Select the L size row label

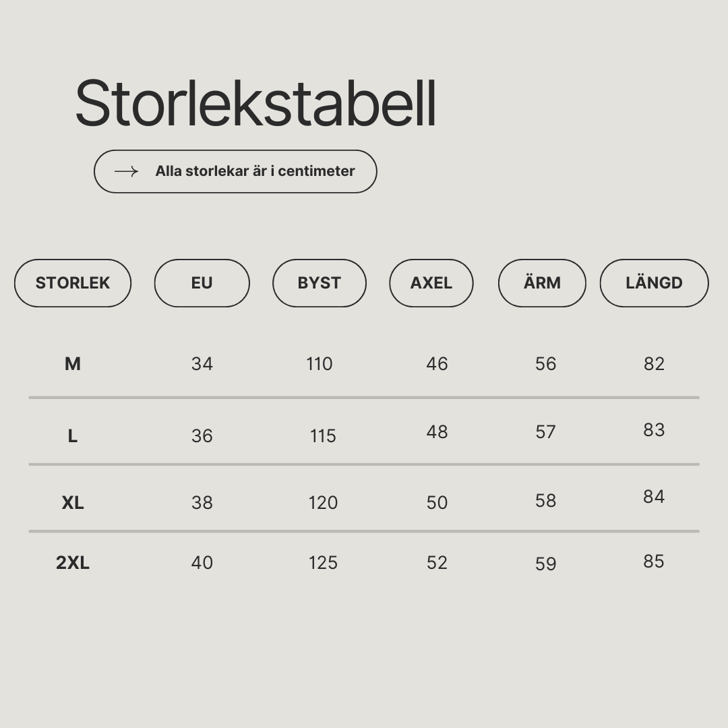[73, 436]
